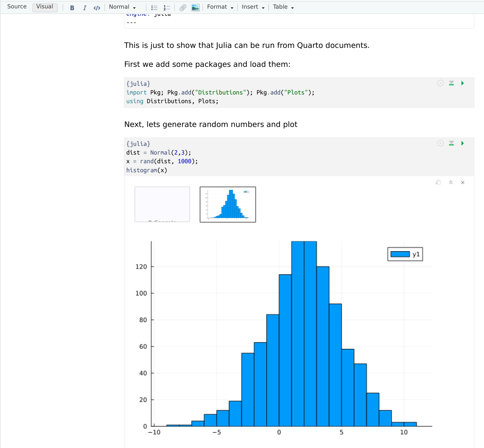
Task: Clear the histogram chunk output
Action: [x=463, y=183]
